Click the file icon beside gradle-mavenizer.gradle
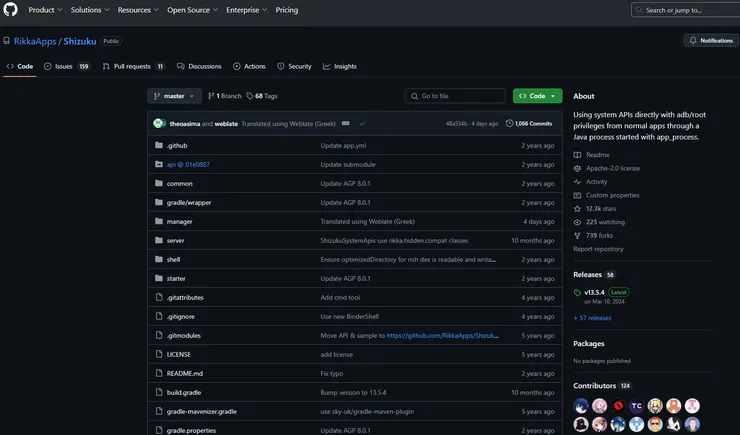 159,411
